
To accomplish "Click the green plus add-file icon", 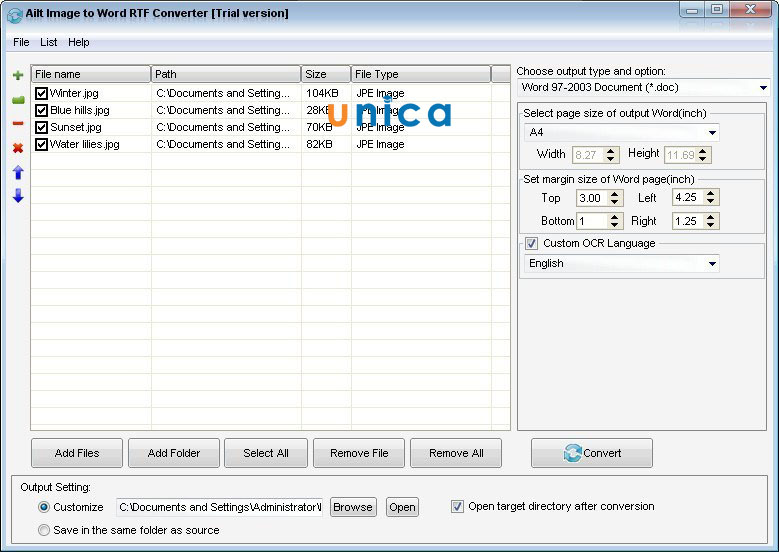I will 18,76.
